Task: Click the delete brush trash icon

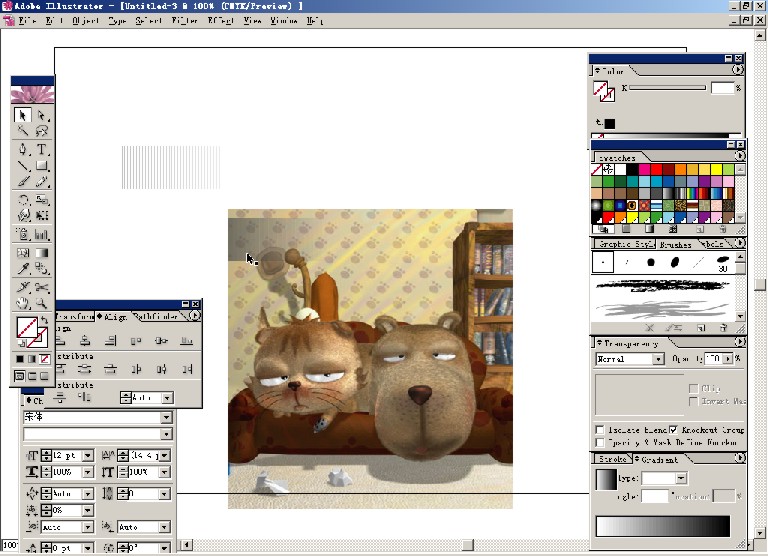Action: coord(723,328)
